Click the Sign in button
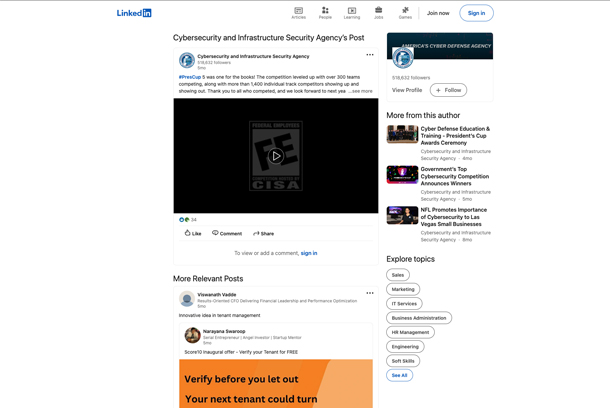This screenshot has width=610, height=408. click(x=476, y=13)
